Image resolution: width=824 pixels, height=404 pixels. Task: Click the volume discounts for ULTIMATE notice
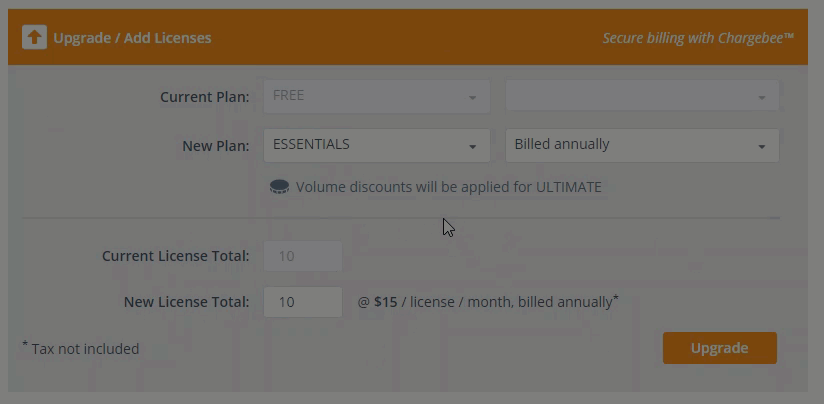[x=448, y=187]
